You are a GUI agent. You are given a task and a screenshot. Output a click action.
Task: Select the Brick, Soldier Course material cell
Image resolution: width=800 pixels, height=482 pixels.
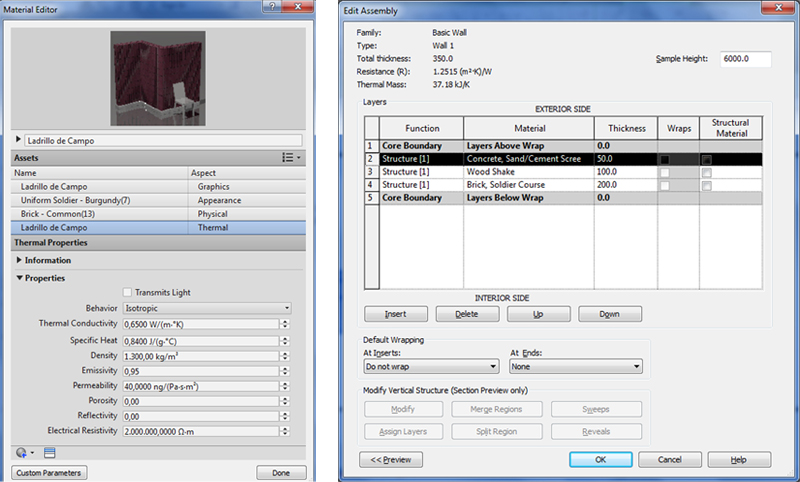tap(529, 185)
